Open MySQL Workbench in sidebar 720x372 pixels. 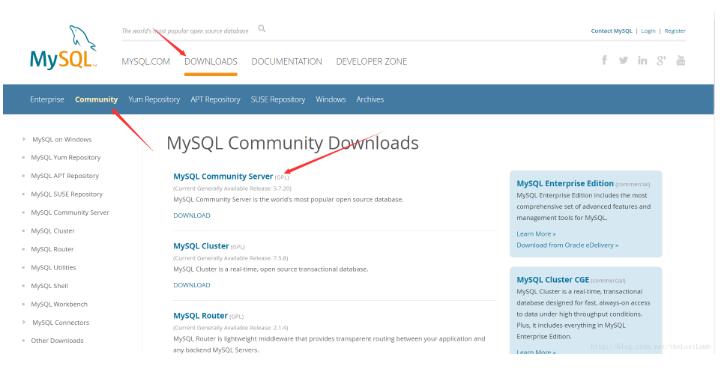click(x=59, y=304)
